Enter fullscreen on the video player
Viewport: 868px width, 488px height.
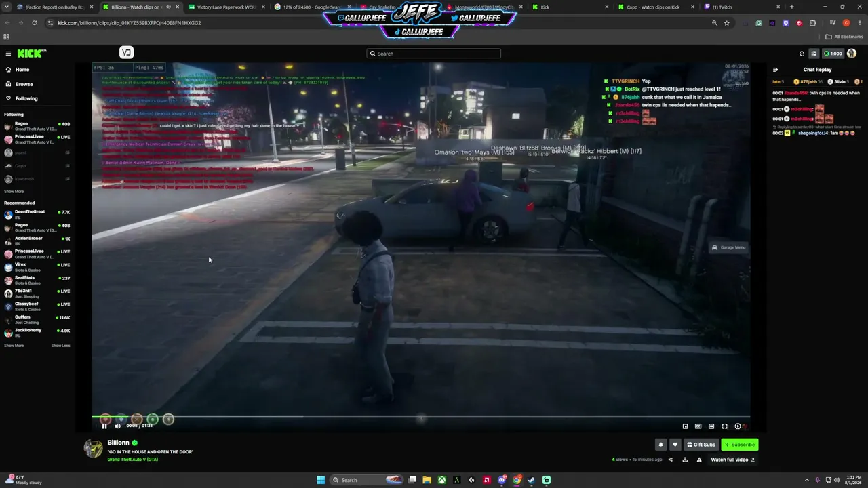pos(724,426)
